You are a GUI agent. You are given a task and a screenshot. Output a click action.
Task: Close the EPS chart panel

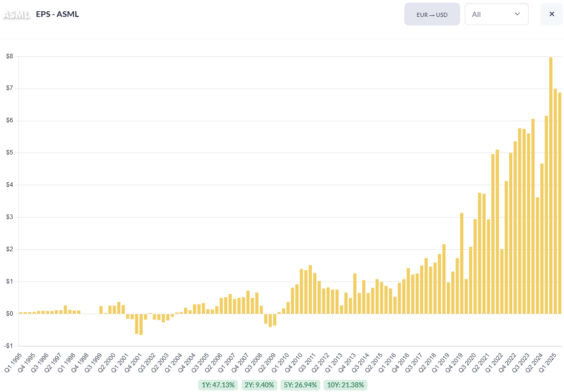pyautogui.click(x=551, y=14)
